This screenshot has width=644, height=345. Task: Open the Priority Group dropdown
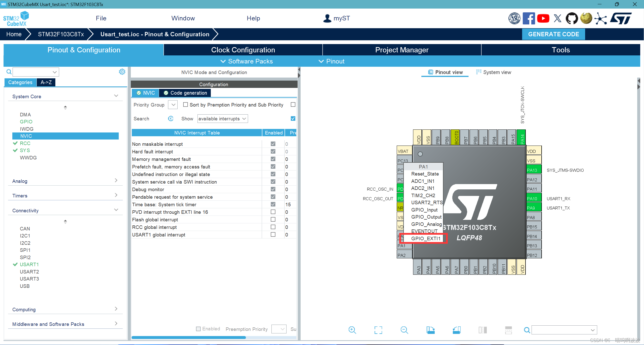click(173, 105)
